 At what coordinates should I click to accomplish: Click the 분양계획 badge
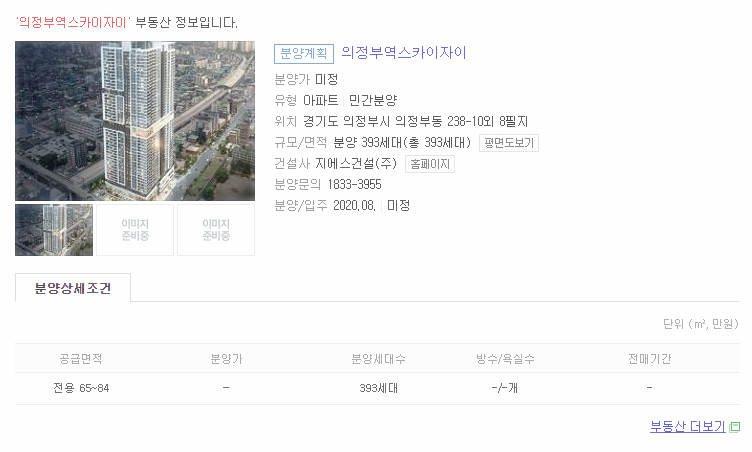pos(304,53)
